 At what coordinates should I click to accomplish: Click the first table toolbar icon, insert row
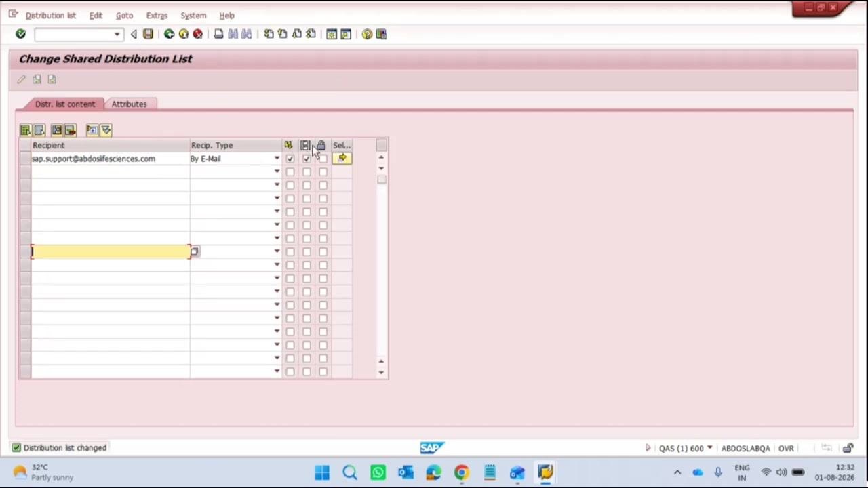click(25, 130)
